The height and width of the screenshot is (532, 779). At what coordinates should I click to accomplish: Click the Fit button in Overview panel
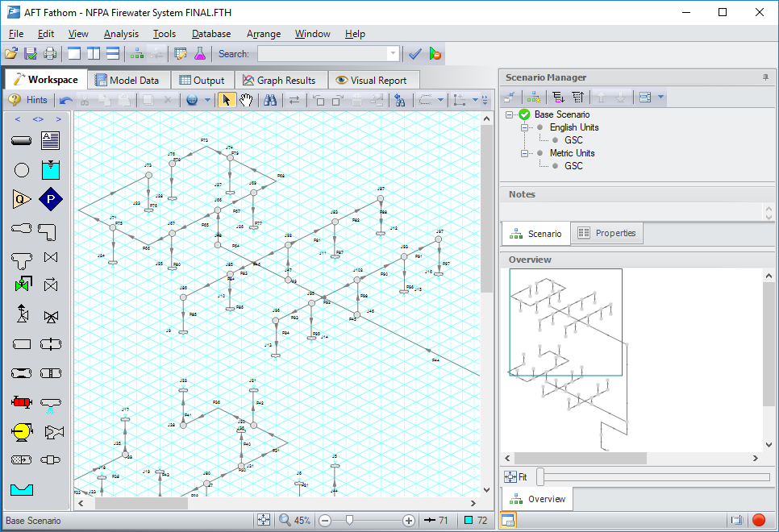click(x=515, y=477)
